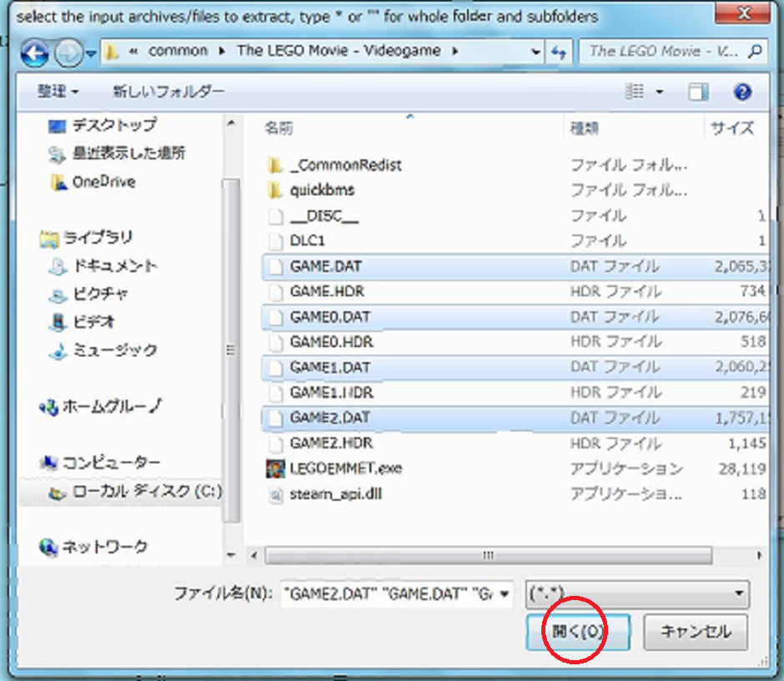Select 'The LEGO Movie - Videogame' breadcrumb
Screen dimensions: 784x681
point(339,51)
